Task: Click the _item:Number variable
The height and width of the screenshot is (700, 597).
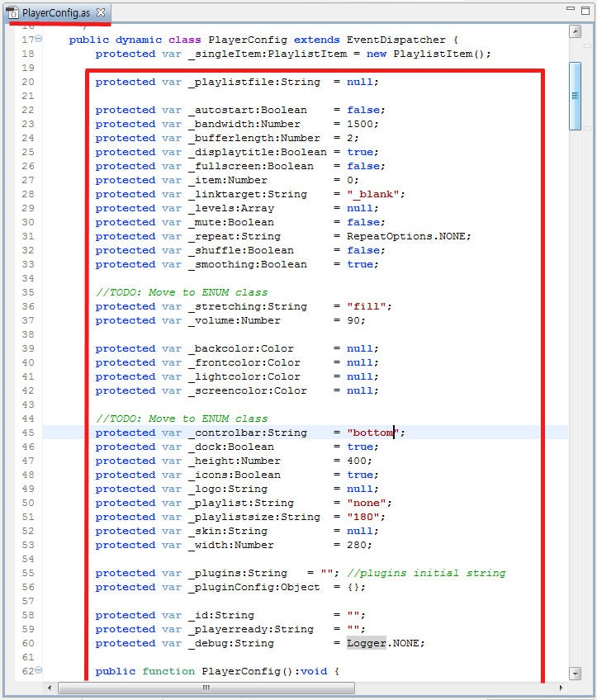Action: [x=228, y=180]
